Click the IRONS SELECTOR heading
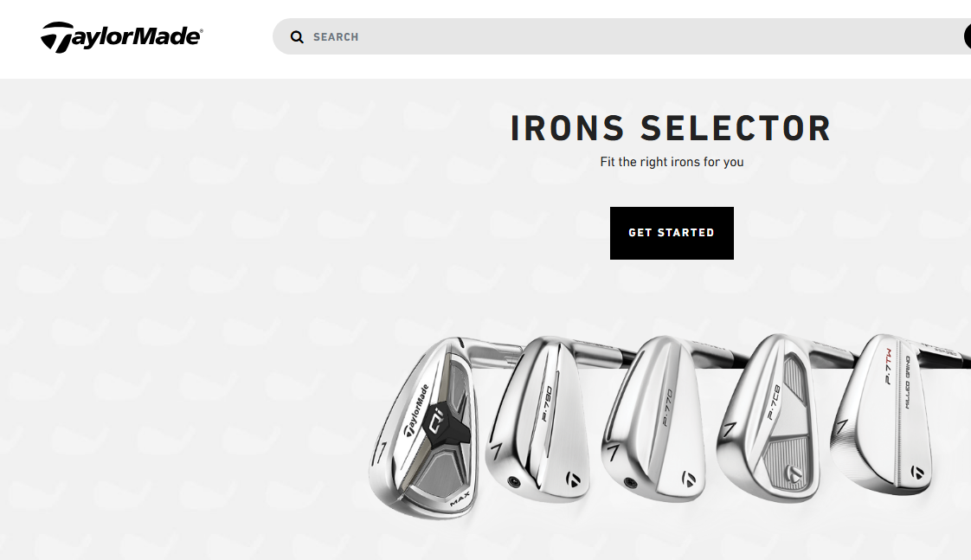The width and height of the screenshot is (971, 560). click(672, 128)
